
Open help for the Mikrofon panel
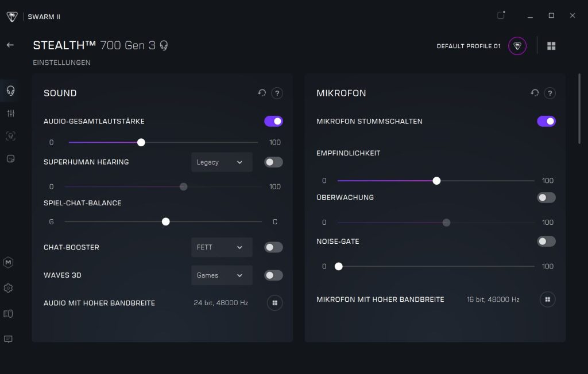tap(550, 93)
